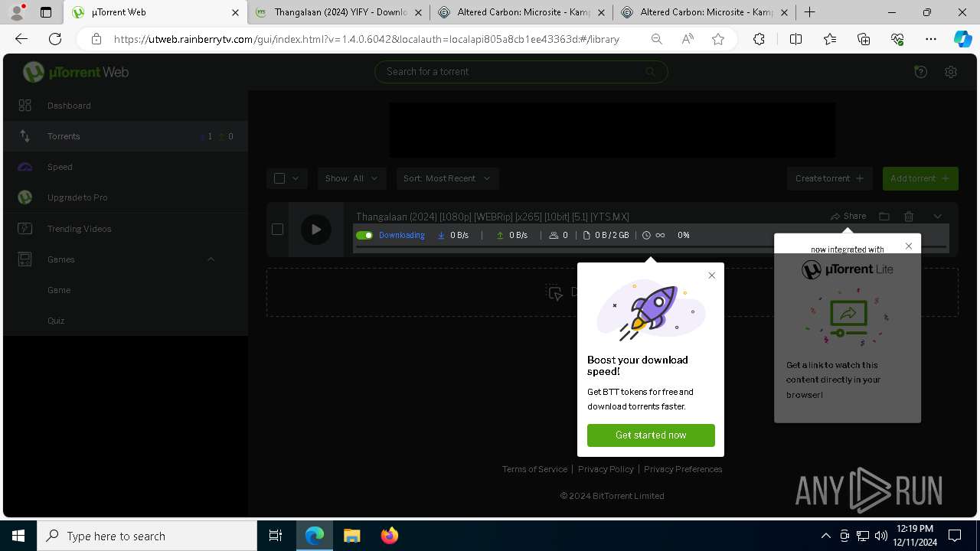Screen dimensions: 980x551
Task: Click Create torrent button
Action: (829, 178)
